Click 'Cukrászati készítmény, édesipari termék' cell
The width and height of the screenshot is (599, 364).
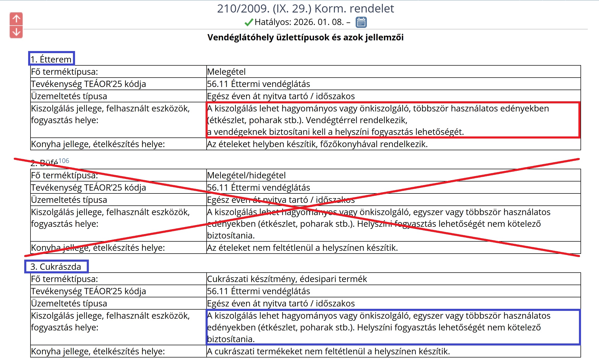287,279
